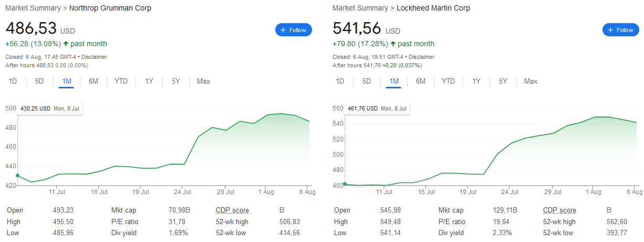Click Mkt cap value 129,11B
This screenshot has height=242, width=644.
tap(505, 210)
